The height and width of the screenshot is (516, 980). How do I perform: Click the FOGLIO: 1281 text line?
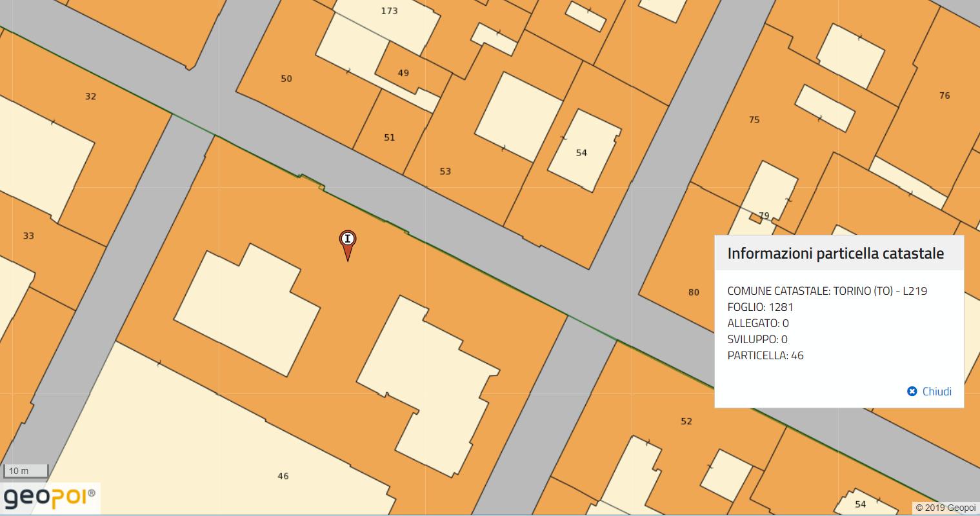(760, 307)
